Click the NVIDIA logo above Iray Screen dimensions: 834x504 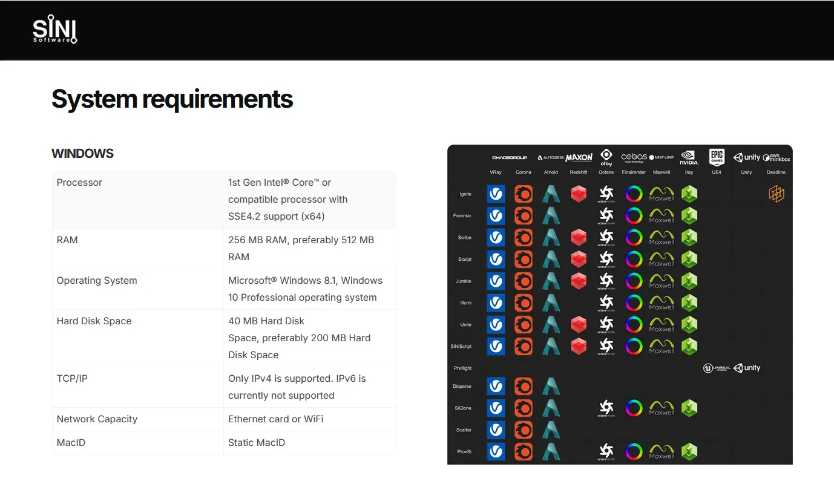click(689, 157)
